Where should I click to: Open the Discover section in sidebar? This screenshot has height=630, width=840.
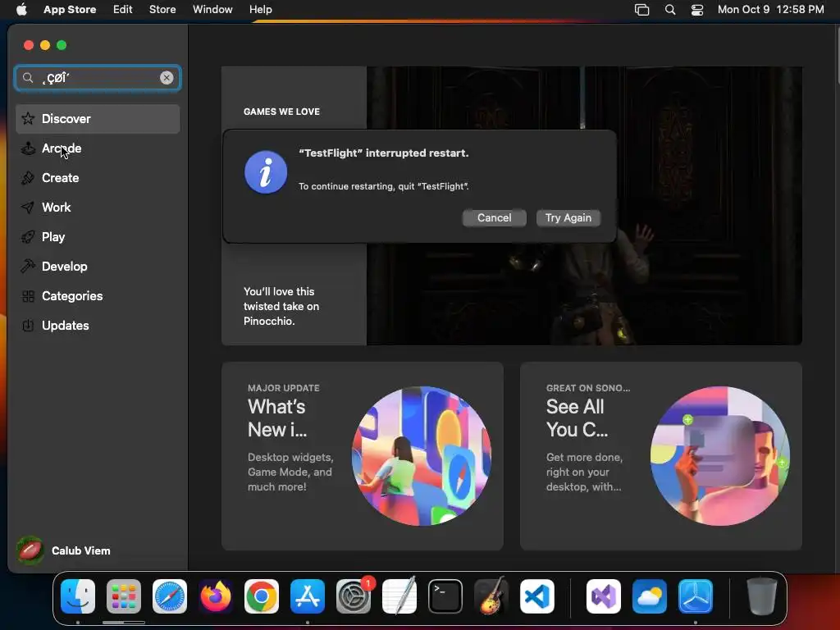98,119
